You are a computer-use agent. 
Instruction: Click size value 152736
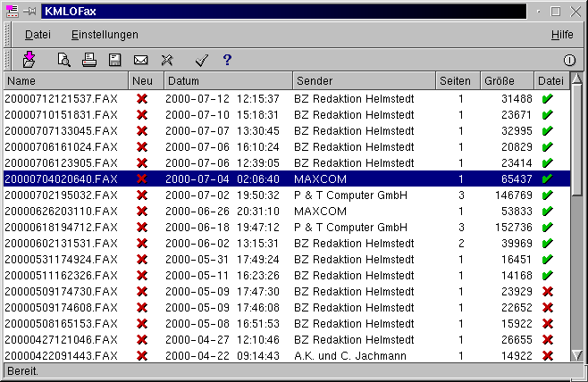(x=514, y=228)
